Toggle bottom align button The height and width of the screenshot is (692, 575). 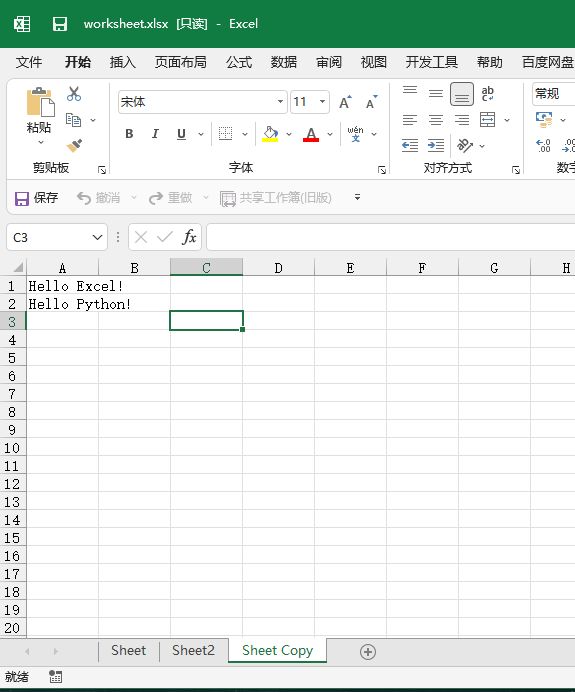point(462,94)
